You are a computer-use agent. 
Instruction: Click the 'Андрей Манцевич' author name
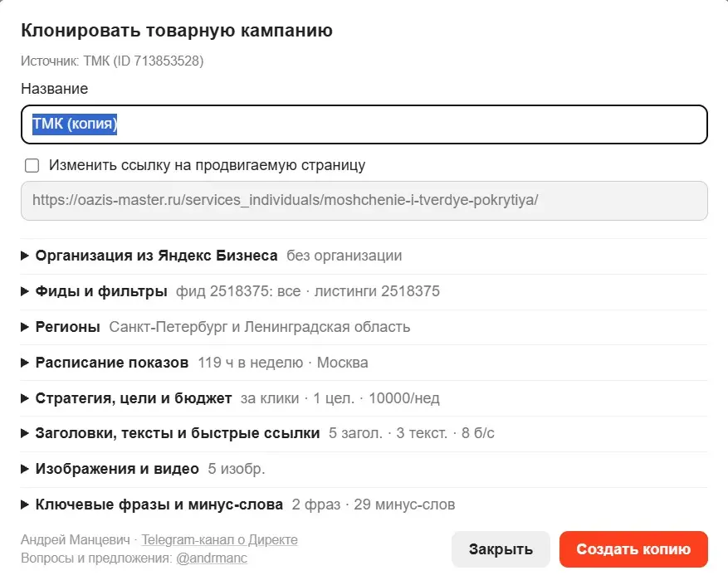pyautogui.click(x=76, y=540)
